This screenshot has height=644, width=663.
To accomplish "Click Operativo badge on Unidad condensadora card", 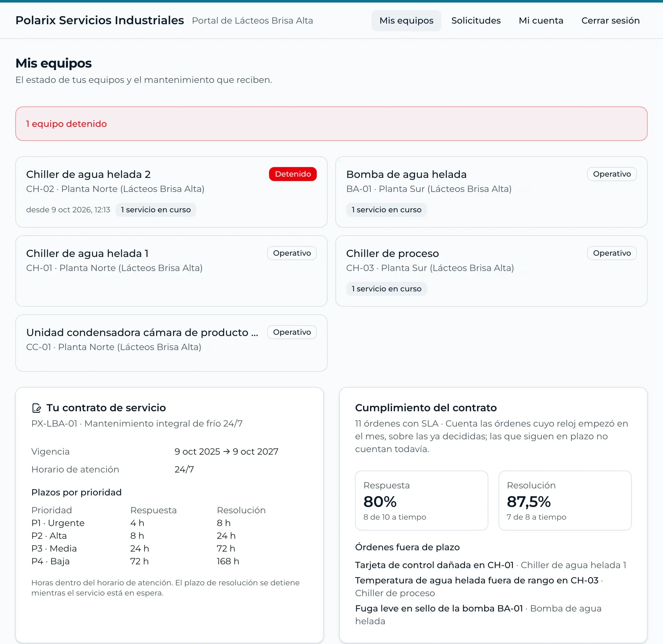I will [x=292, y=332].
